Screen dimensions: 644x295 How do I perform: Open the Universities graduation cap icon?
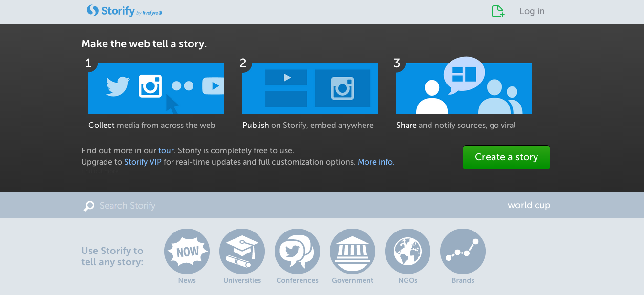click(242, 251)
